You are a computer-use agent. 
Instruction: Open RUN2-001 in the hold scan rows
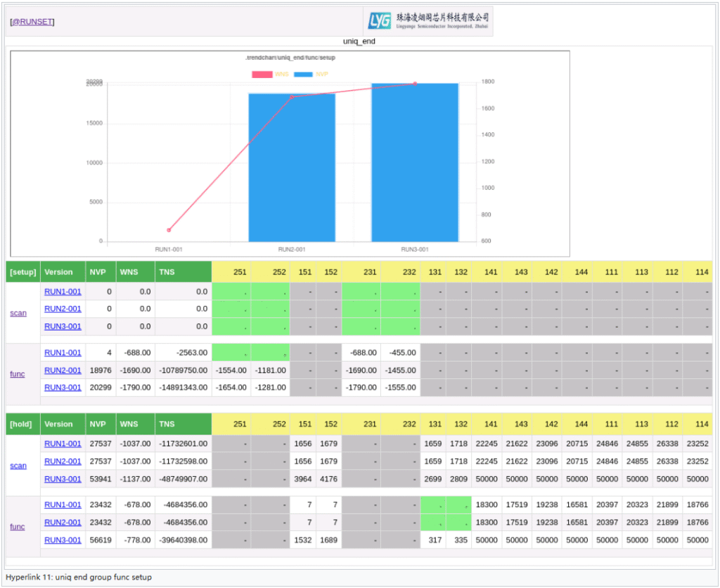tap(63, 461)
